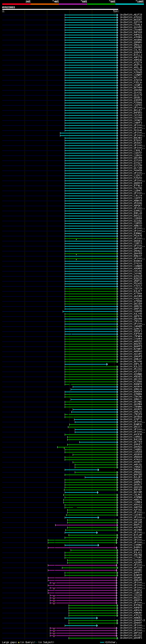This screenshot has height=644, width=146.
Task: Click the UniRef100_C5KWN0 label
Action: 131,407
